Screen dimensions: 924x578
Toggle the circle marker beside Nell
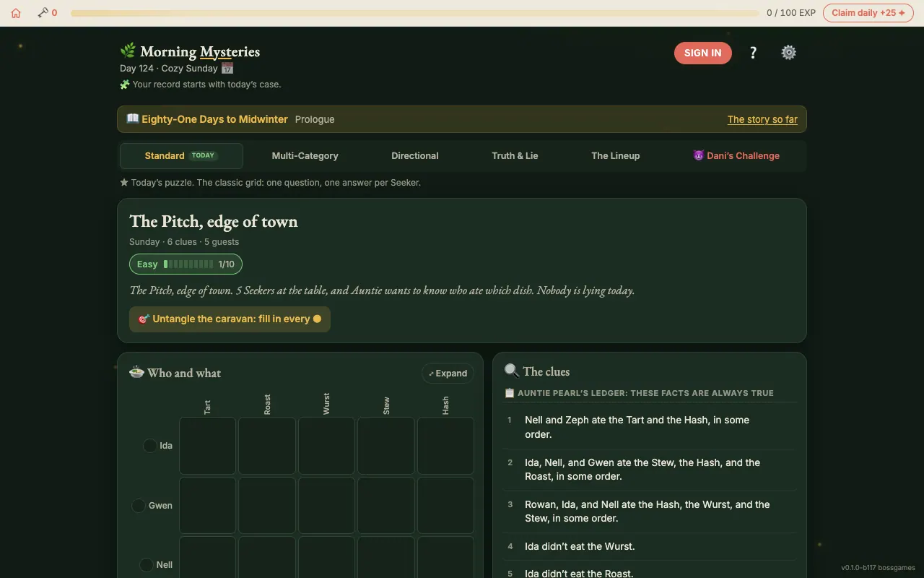tap(147, 565)
